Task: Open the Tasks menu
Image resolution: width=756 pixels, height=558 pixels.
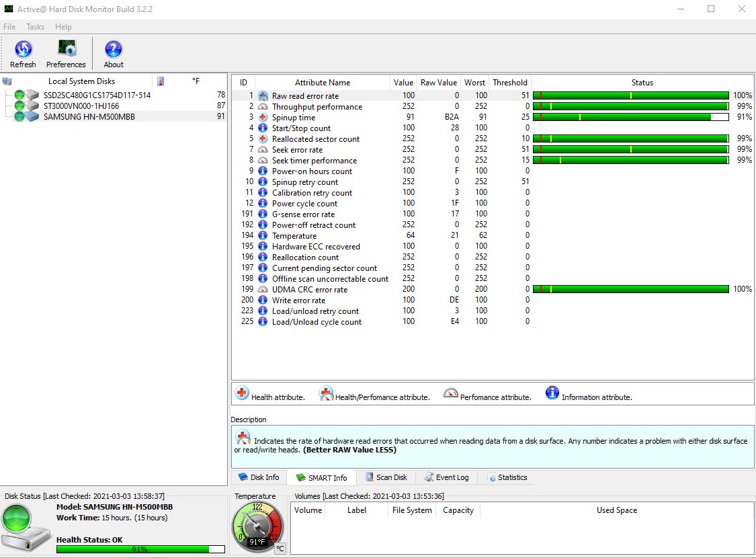Action: (36, 27)
